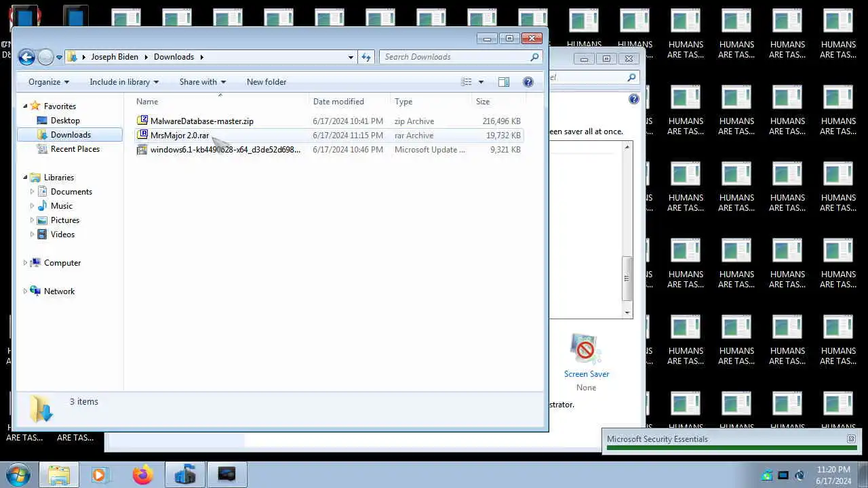This screenshot has width=868, height=488.
Task: Expand the Computer node
Action: point(25,263)
